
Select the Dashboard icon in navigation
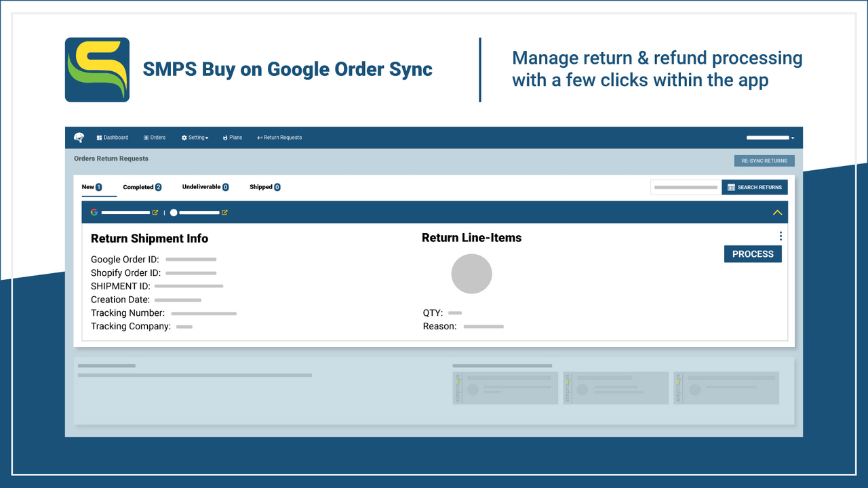coord(100,137)
